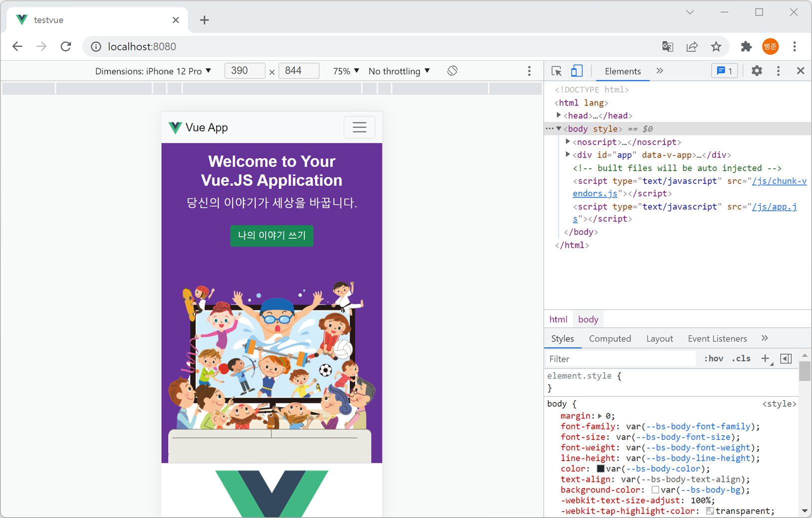Open the /js/app.js script link
This screenshot has height=518, width=812.
774,207
